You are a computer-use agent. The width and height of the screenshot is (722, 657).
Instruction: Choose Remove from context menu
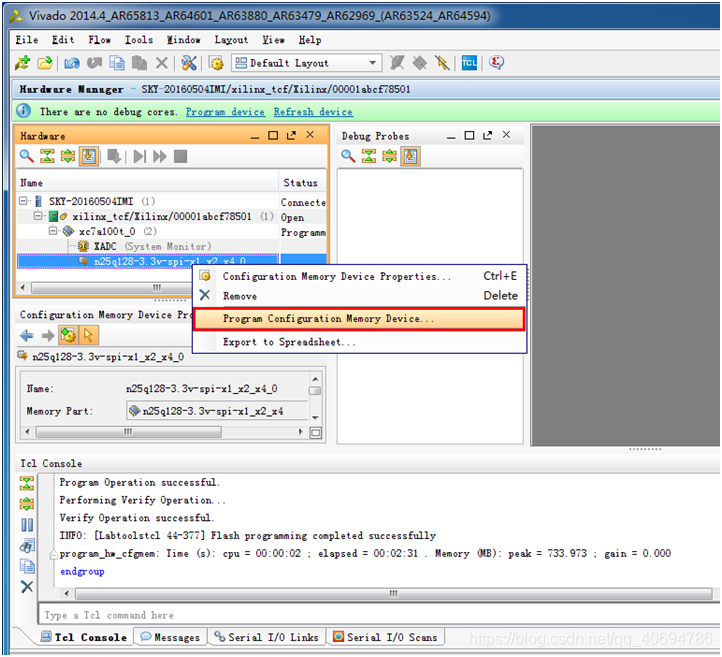click(x=359, y=296)
